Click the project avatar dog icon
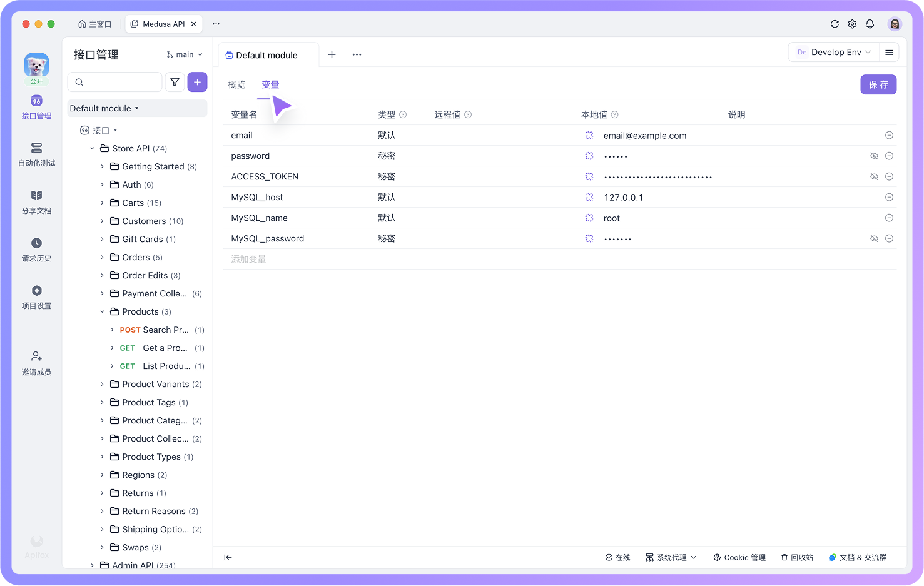924x586 pixels. click(36, 65)
